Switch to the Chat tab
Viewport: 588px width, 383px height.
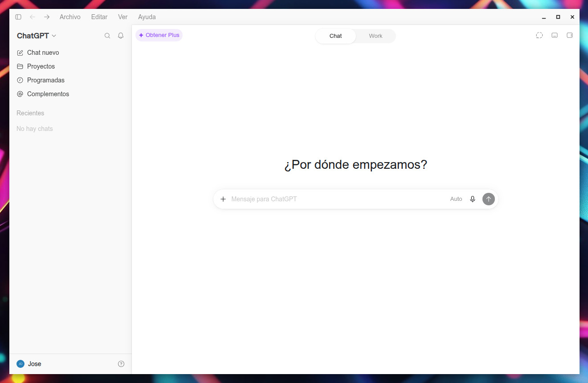(x=336, y=36)
